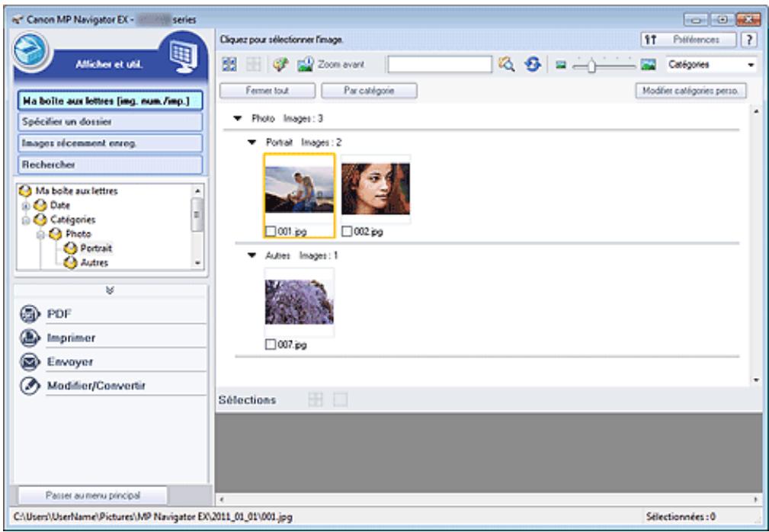Click the Zoom avant icon
769x532 pixels.
305,64
